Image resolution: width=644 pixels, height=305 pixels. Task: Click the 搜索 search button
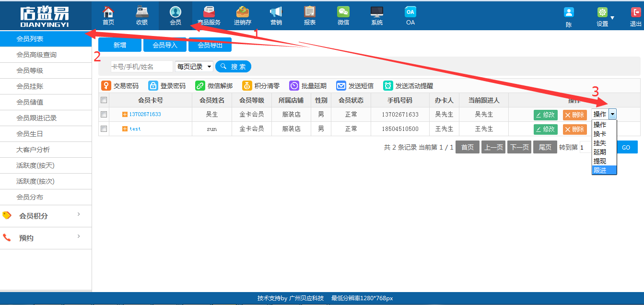(x=233, y=67)
